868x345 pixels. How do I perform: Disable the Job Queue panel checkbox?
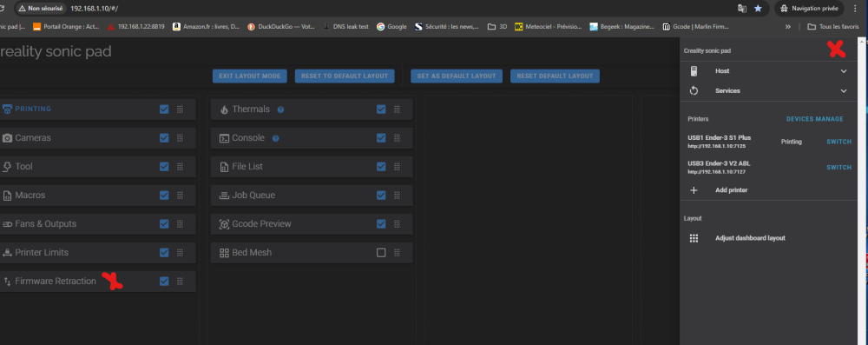coord(381,196)
